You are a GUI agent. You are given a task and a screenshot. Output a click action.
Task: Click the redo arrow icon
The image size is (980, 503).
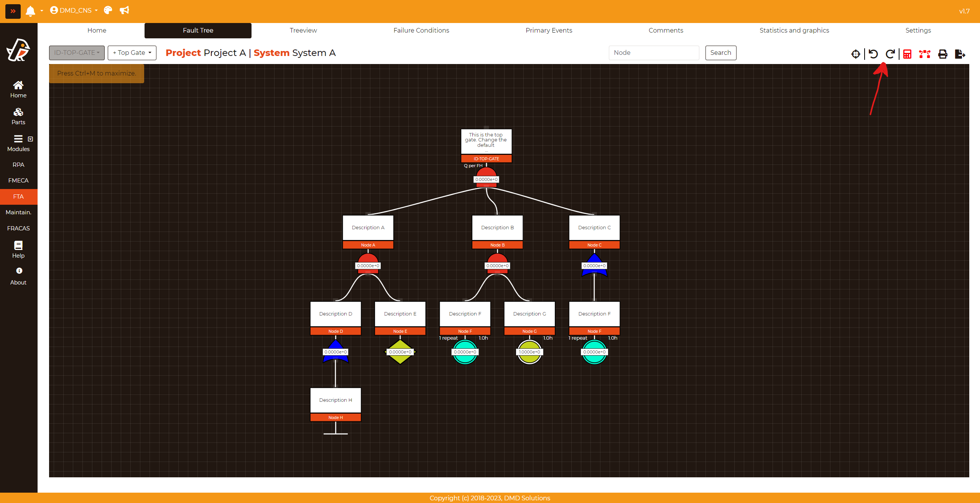pos(890,54)
